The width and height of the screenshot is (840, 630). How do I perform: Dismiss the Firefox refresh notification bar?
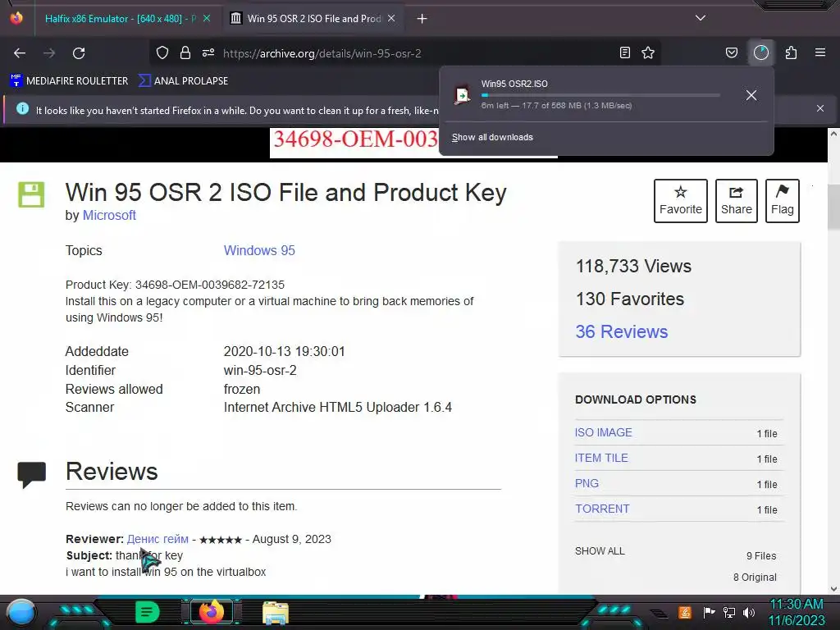[820, 108]
